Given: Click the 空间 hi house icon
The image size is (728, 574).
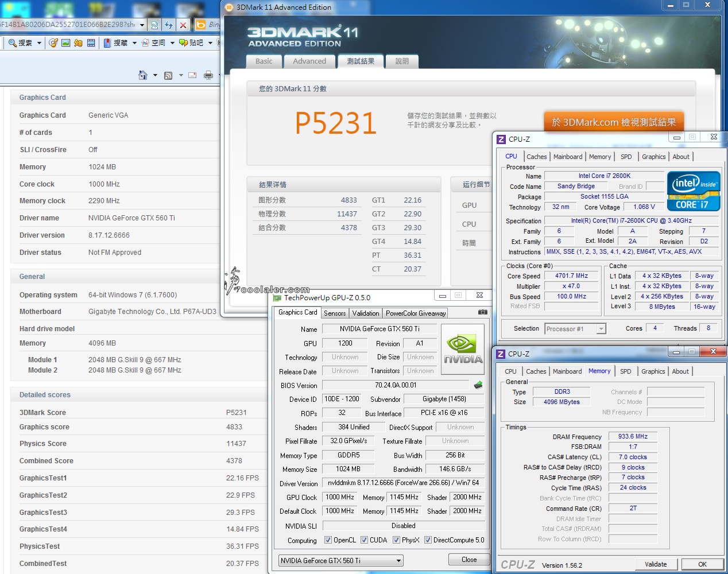Looking at the screenshot, I should pyautogui.click(x=145, y=42).
